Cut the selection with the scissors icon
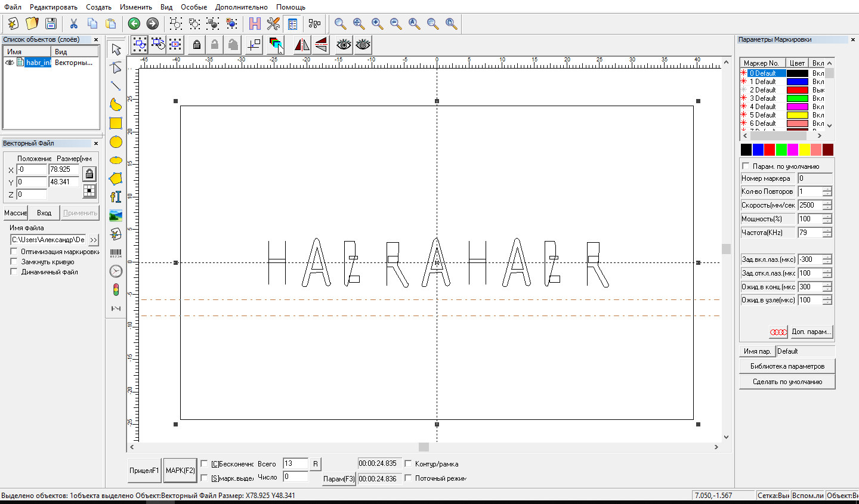The width and height of the screenshot is (859, 504). (74, 24)
